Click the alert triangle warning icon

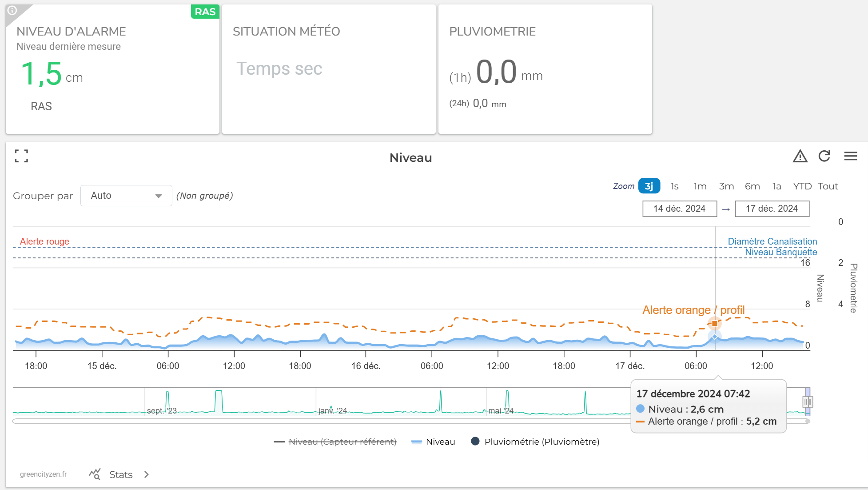800,156
